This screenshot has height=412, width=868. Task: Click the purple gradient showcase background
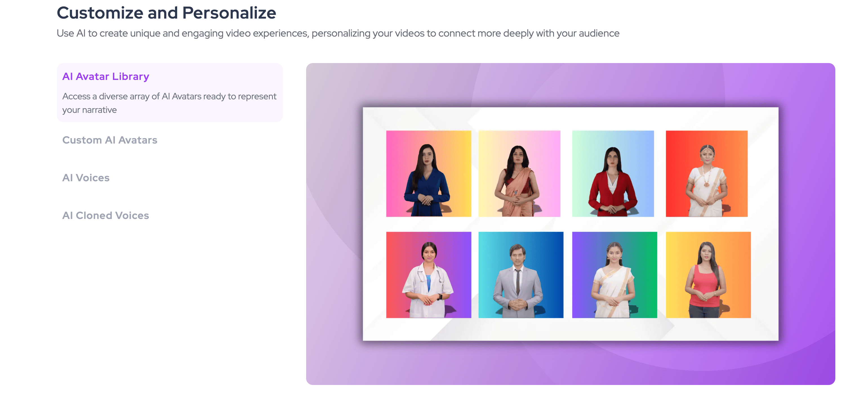coord(570,364)
